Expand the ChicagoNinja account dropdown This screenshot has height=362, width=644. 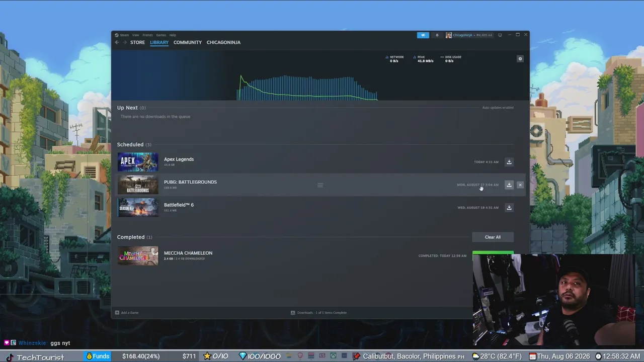[474, 35]
